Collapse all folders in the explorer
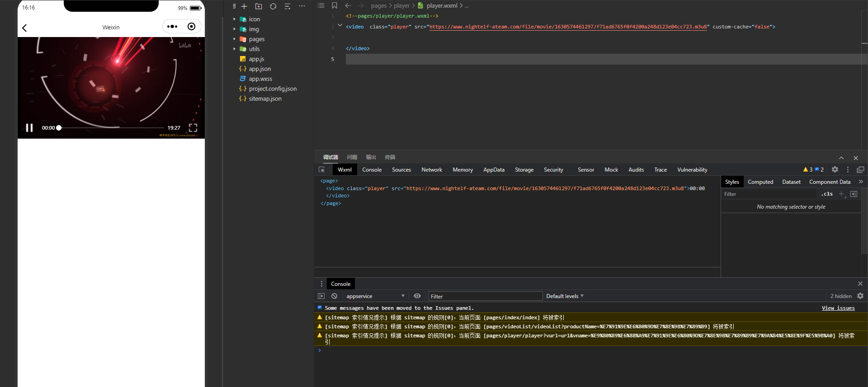 [x=288, y=6]
